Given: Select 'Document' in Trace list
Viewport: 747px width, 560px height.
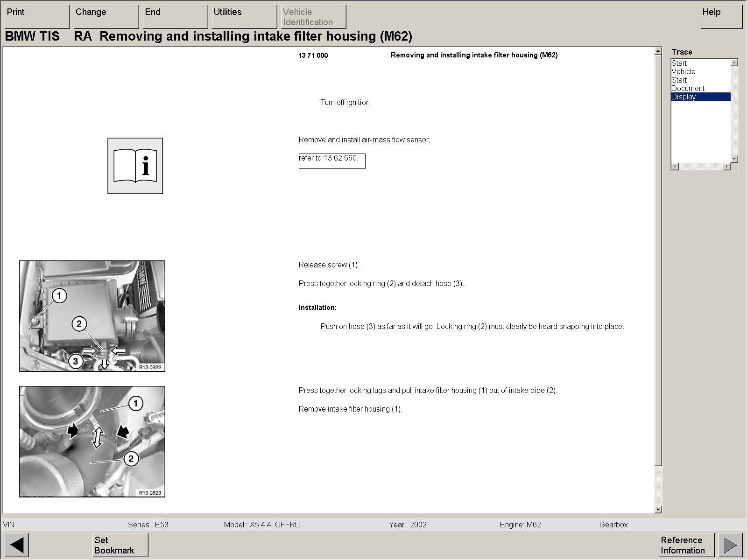Looking at the screenshot, I should (x=688, y=89).
